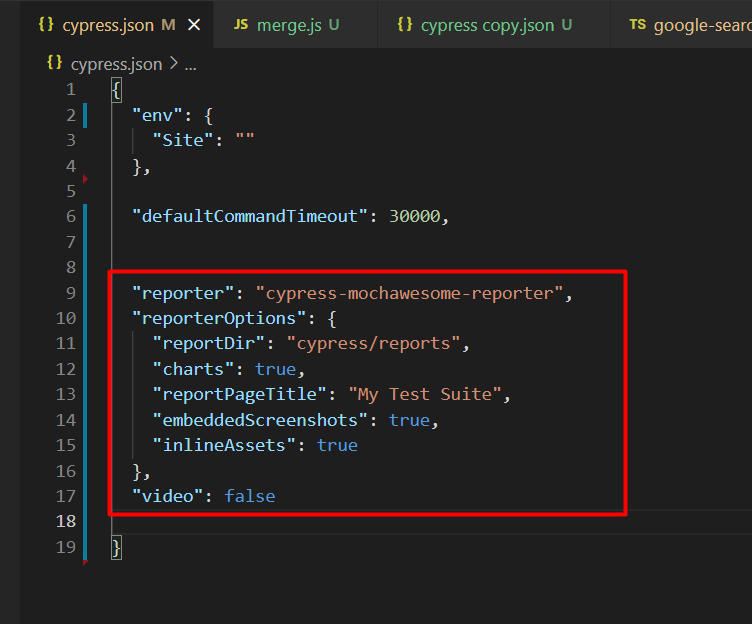Click line number 9 in the gutter
Viewport: 752px width, 624px height.
coord(71,293)
